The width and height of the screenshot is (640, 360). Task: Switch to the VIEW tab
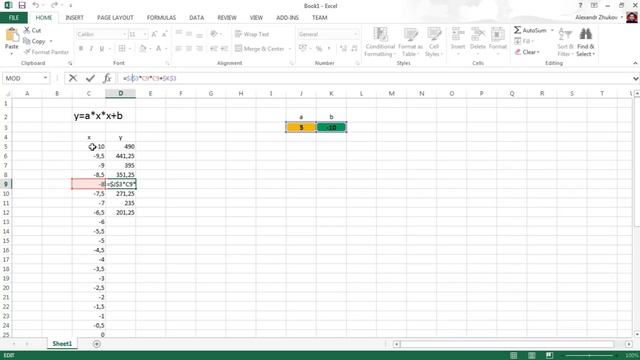point(256,18)
